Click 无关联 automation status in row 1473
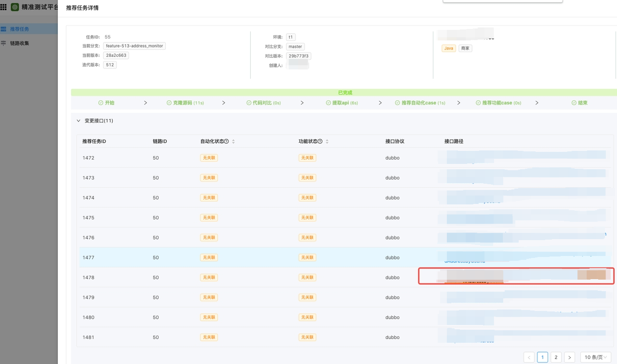Viewport: 617px width, 364px height. coord(209,178)
